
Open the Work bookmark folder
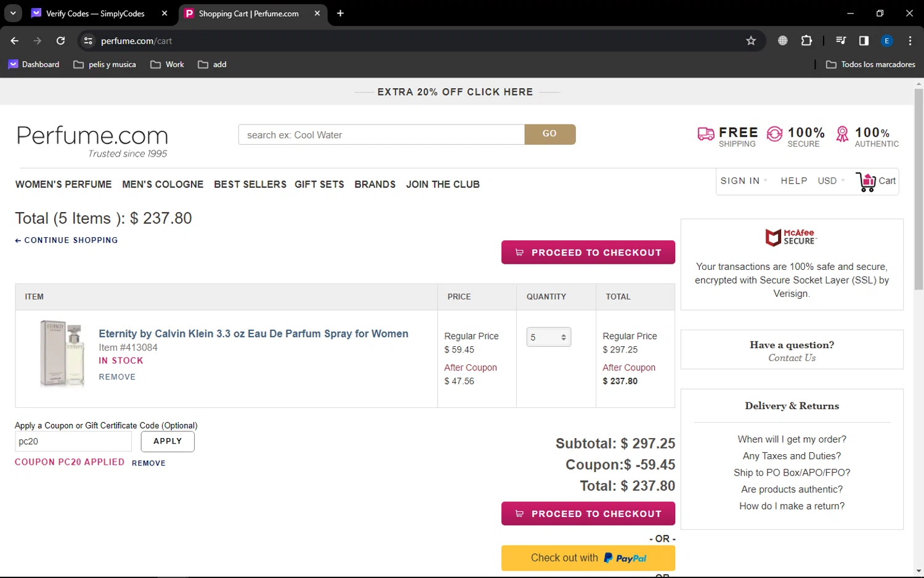[168, 64]
